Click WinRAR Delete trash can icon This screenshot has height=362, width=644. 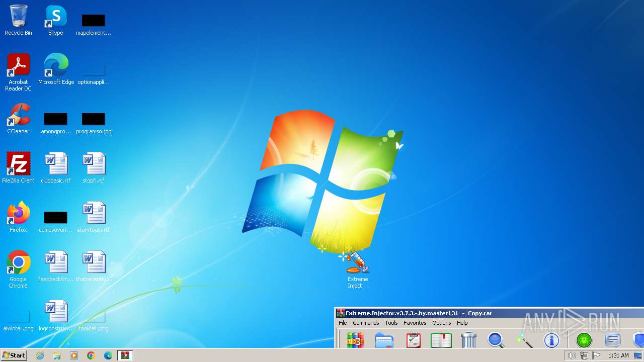pos(469,340)
